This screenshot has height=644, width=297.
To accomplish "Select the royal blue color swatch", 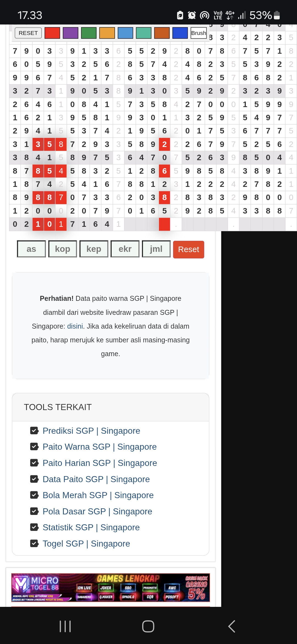I will point(180,33).
